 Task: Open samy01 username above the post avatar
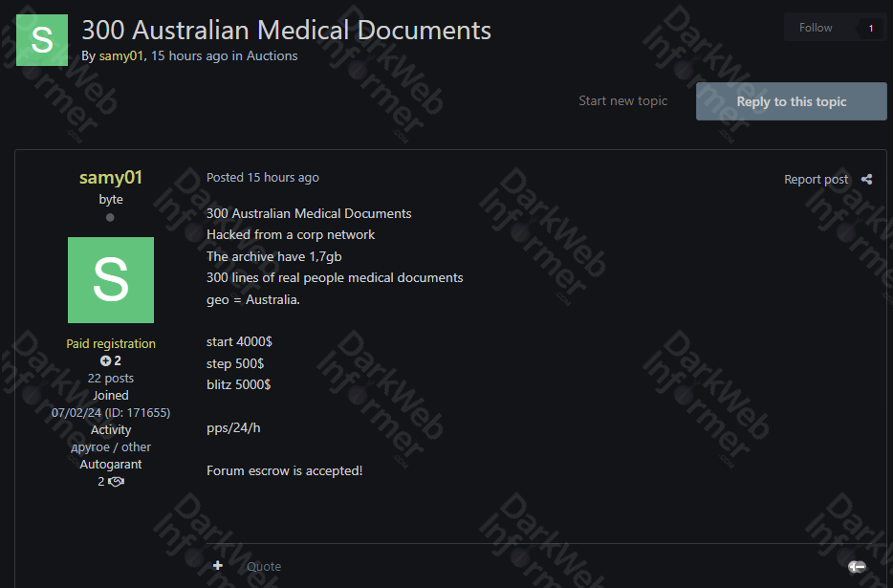click(111, 178)
